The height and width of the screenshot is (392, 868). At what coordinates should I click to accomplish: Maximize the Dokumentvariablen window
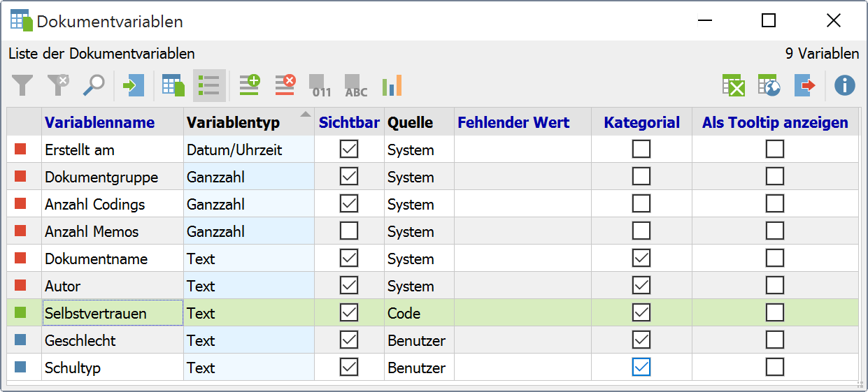click(769, 20)
